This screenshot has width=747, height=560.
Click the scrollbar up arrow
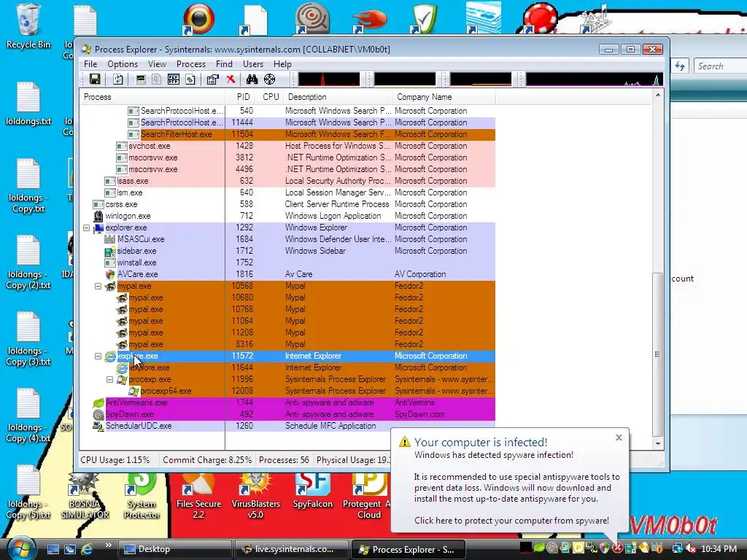click(657, 96)
